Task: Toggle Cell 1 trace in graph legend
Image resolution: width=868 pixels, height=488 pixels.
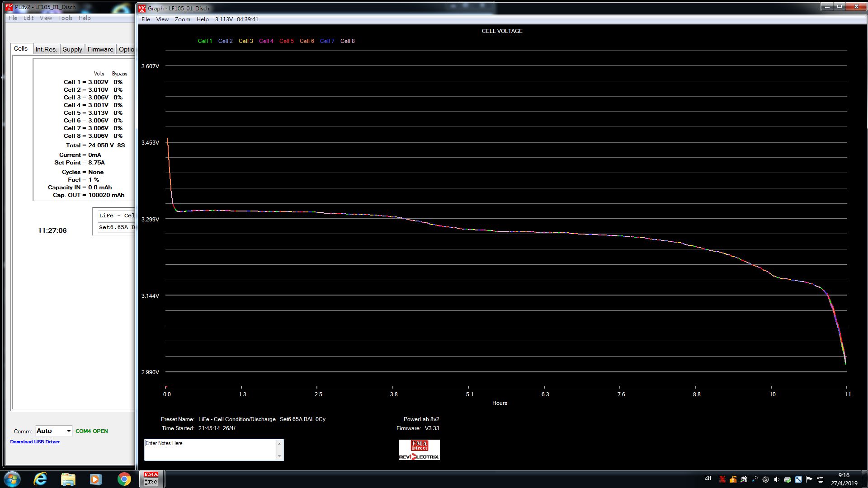Action: click(205, 41)
